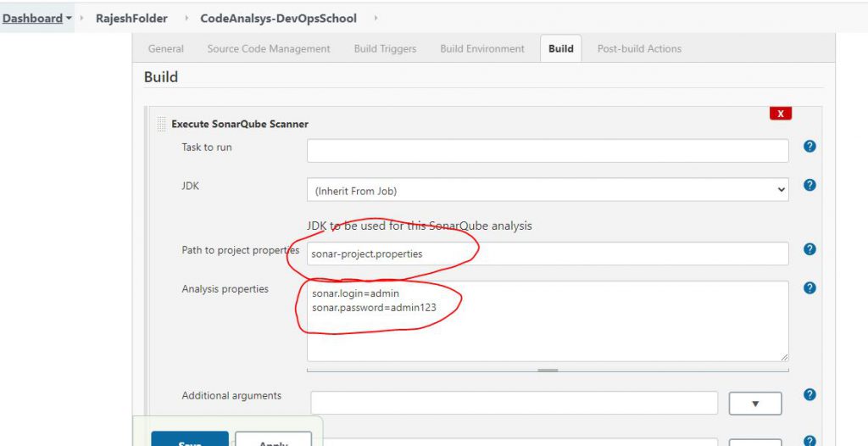This screenshot has height=446, width=868.
Task: Open CodeAnalsys-DevOpsSchool breadcrumb link
Action: pos(278,18)
